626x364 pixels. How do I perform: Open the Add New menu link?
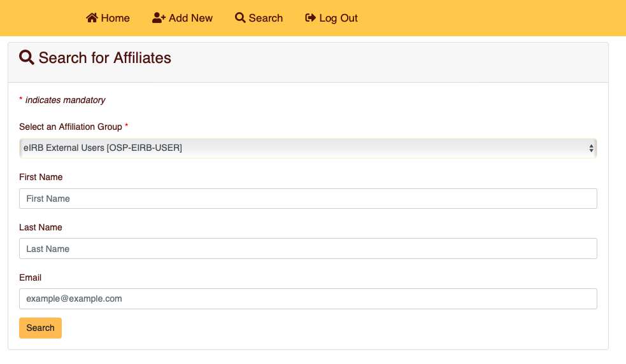(190, 18)
